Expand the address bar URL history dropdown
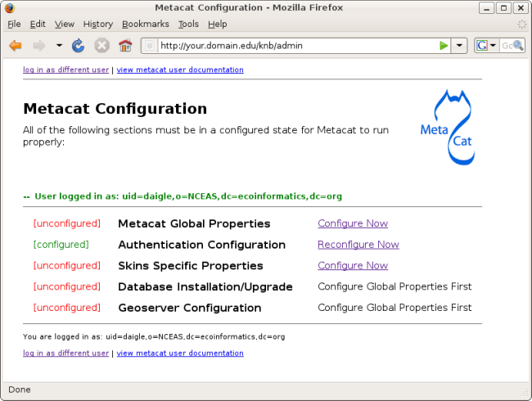 pos(459,46)
